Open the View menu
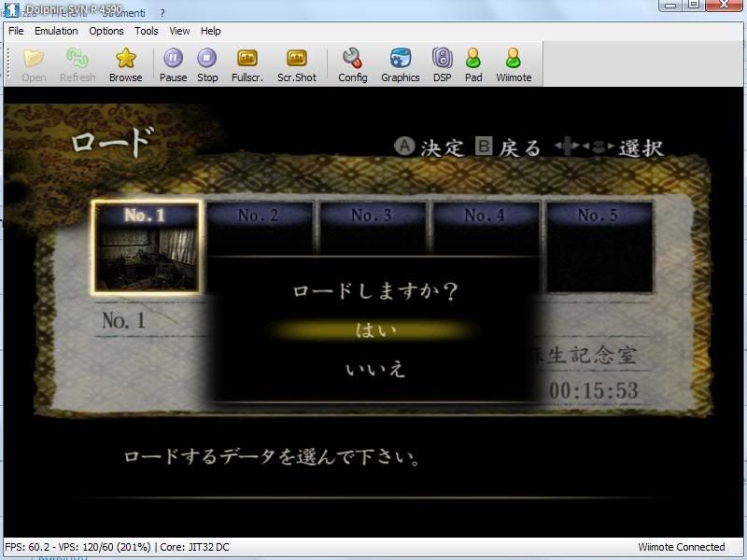The height and width of the screenshot is (560, 747). coord(179,31)
